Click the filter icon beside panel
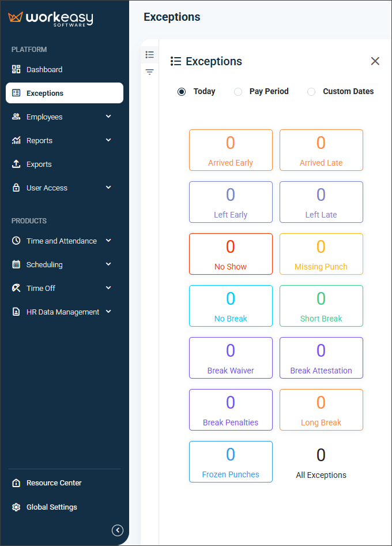Screen dimensions: 392x546 pos(150,72)
